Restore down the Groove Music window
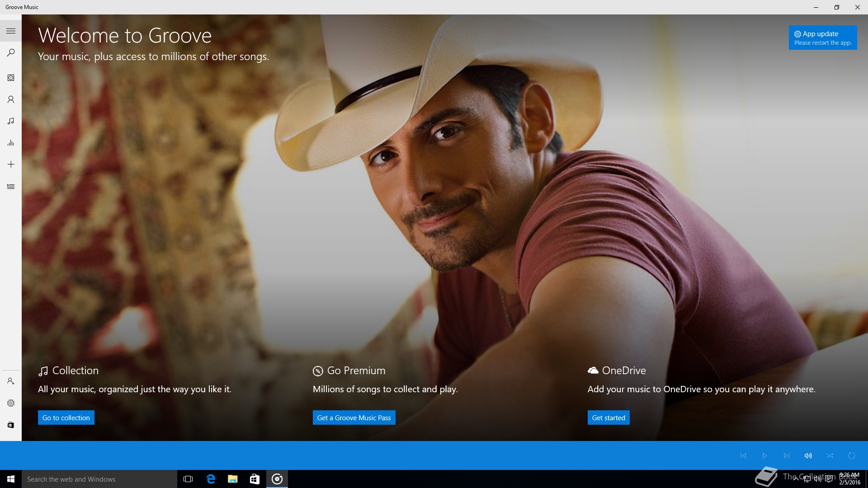The width and height of the screenshot is (868, 488). pos(837,7)
